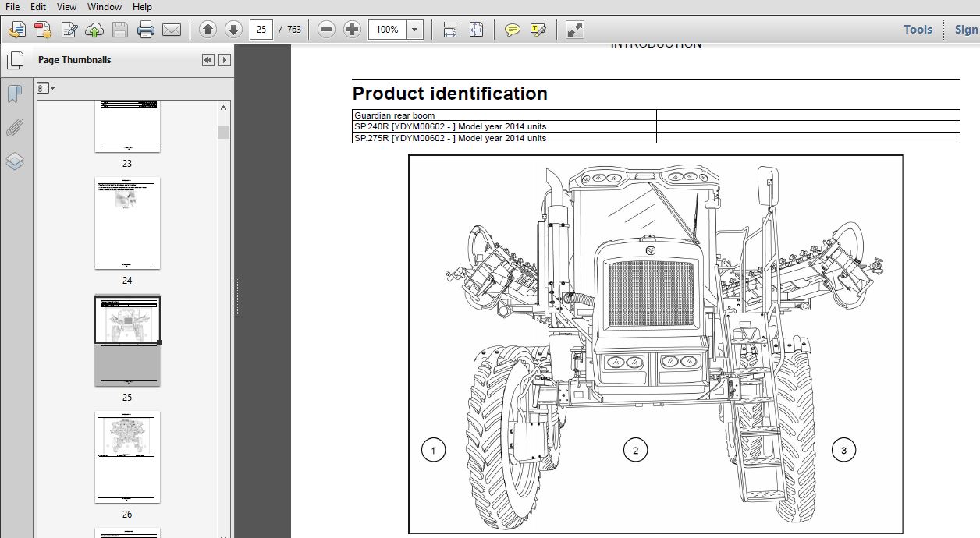This screenshot has width=980, height=538.
Task: Click the fit one full page icon
Action: click(x=476, y=30)
